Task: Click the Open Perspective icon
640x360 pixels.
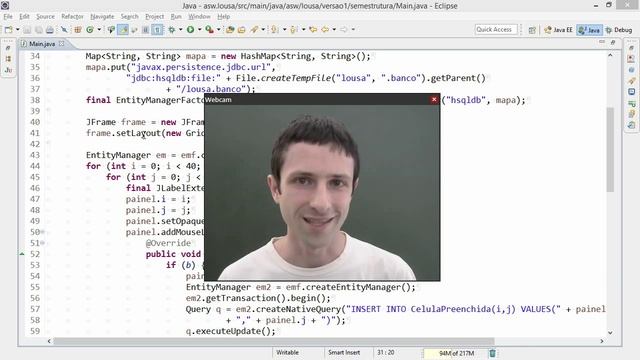Action: click(532, 30)
